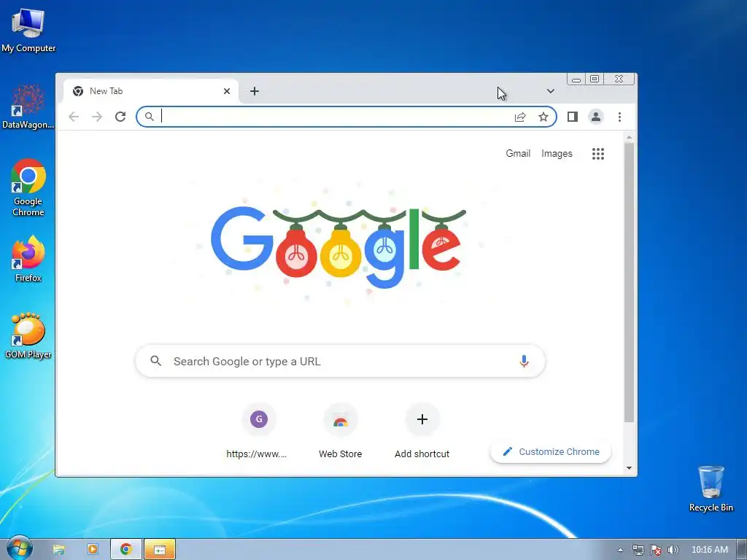The width and height of the screenshot is (747, 560).
Task: Click the search icon inside address bar
Action: click(x=149, y=117)
